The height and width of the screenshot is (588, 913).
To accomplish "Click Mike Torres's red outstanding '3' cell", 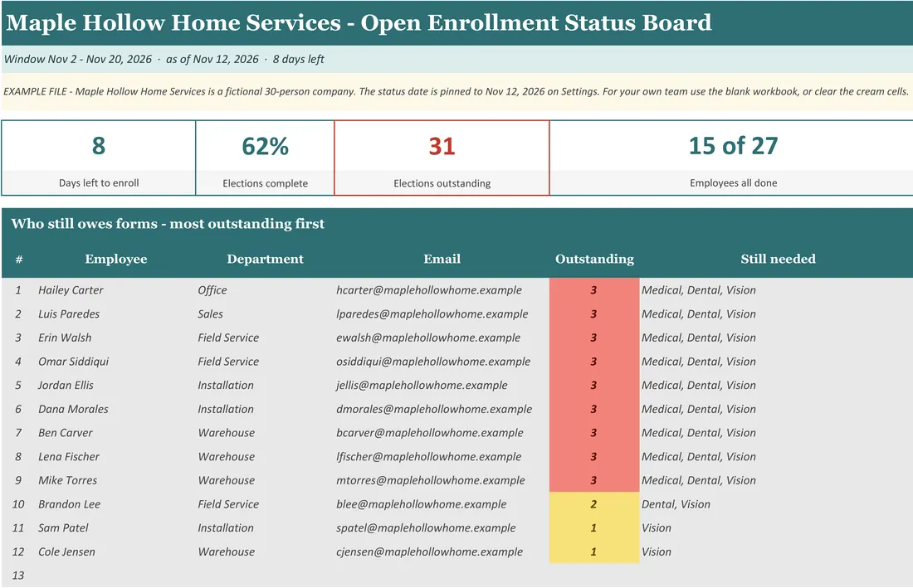I will [x=594, y=480].
